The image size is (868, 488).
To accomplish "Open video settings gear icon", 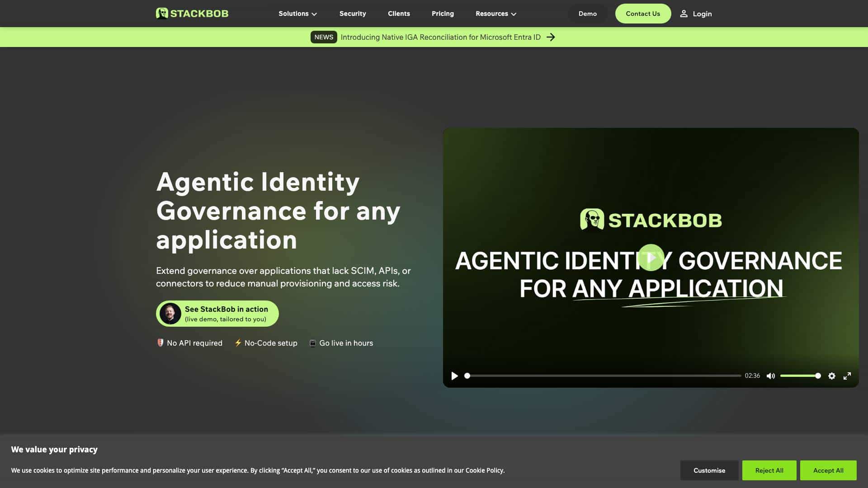I will pyautogui.click(x=832, y=376).
